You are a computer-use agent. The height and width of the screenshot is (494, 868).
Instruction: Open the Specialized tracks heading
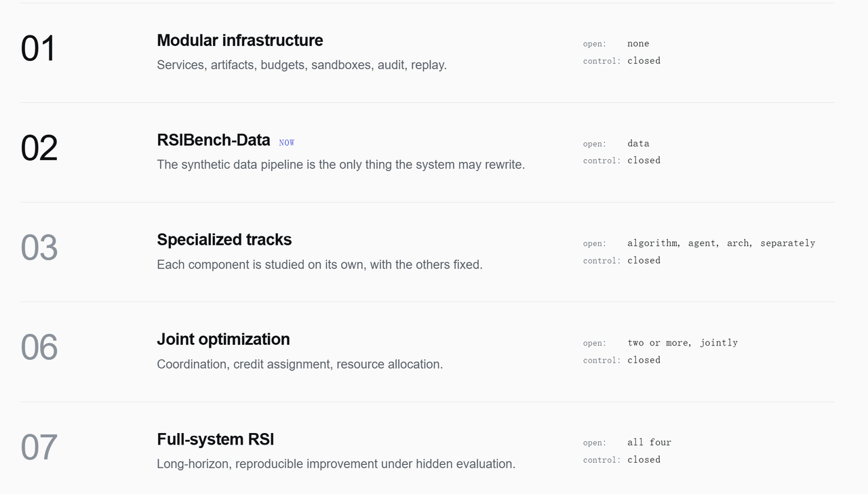(x=224, y=240)
